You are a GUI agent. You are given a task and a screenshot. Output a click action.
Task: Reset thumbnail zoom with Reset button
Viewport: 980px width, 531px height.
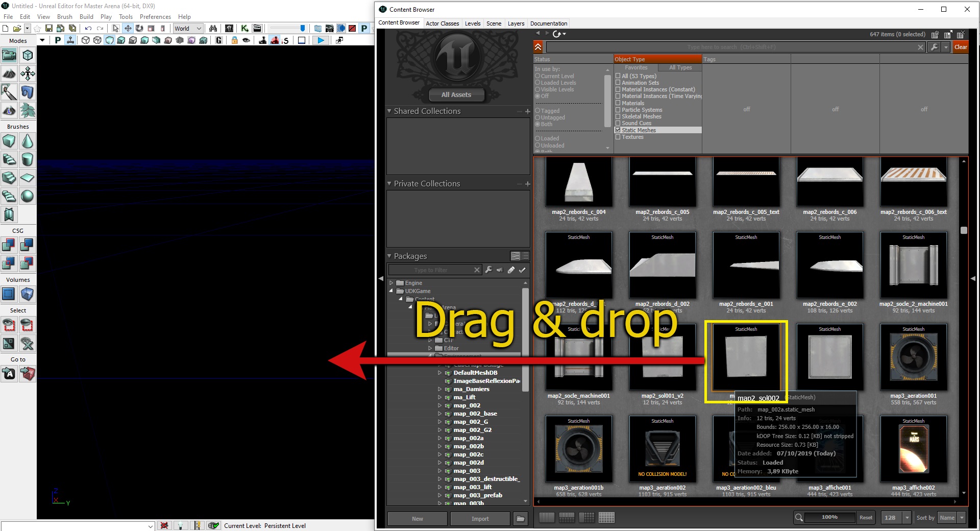click(866, 518)
